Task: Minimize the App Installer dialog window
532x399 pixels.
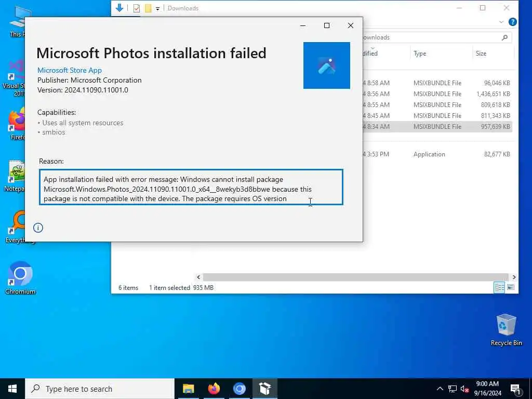Action: pos(303,25)
